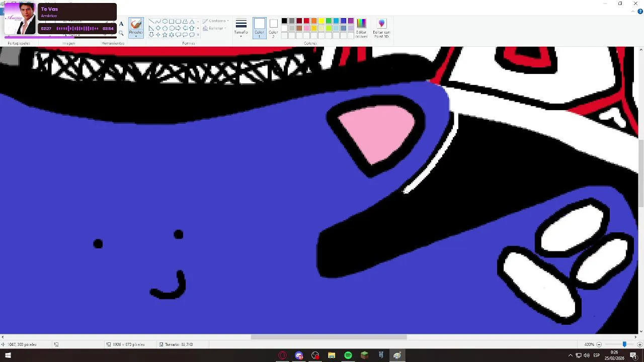Pick the Rectangle shape
This screenshot has height=362, width=644.
click(x=172, y=21)
